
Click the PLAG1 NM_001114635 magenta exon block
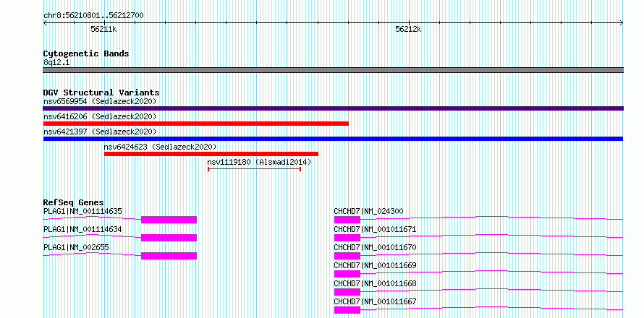[169, 220]
